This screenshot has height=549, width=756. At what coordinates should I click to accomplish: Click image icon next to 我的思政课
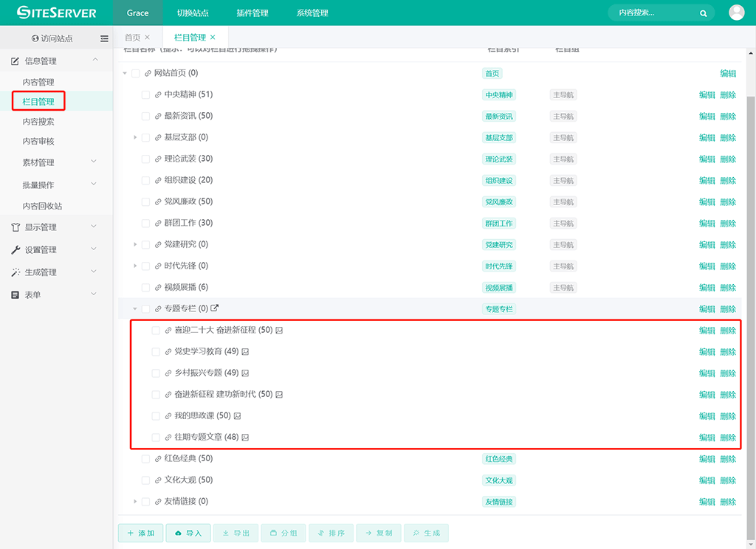[237, 416]
